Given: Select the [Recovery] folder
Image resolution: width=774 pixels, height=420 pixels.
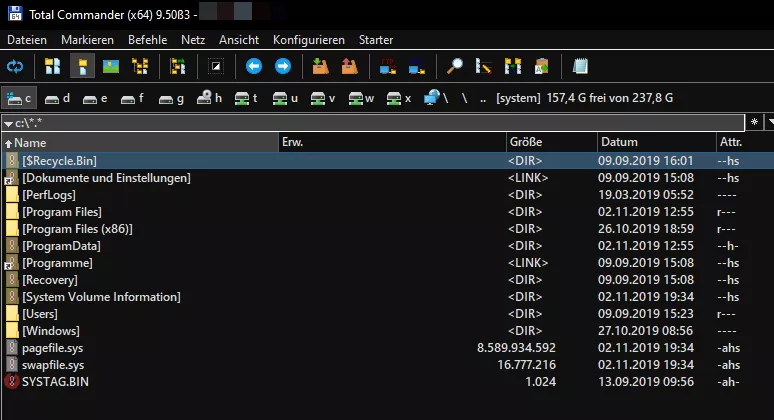Looking at the screenshot, I should (388, 280).
